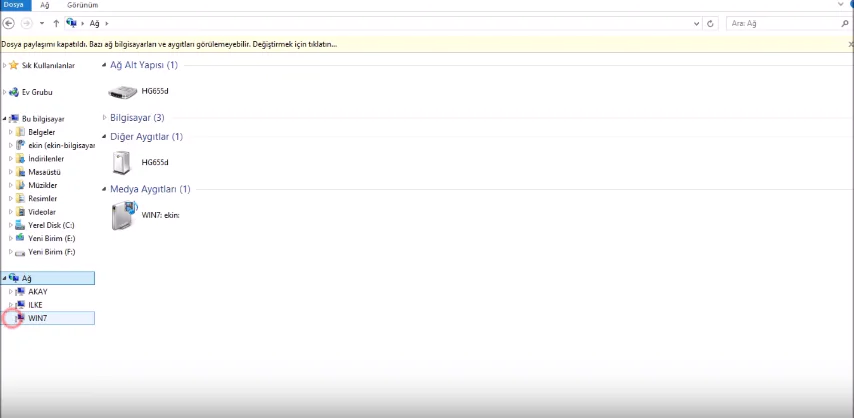Viewport: 854px width, 418px height.
Task: Select ekin (ekin-bilgisayar) tree entry
Action: click(62, 146)
